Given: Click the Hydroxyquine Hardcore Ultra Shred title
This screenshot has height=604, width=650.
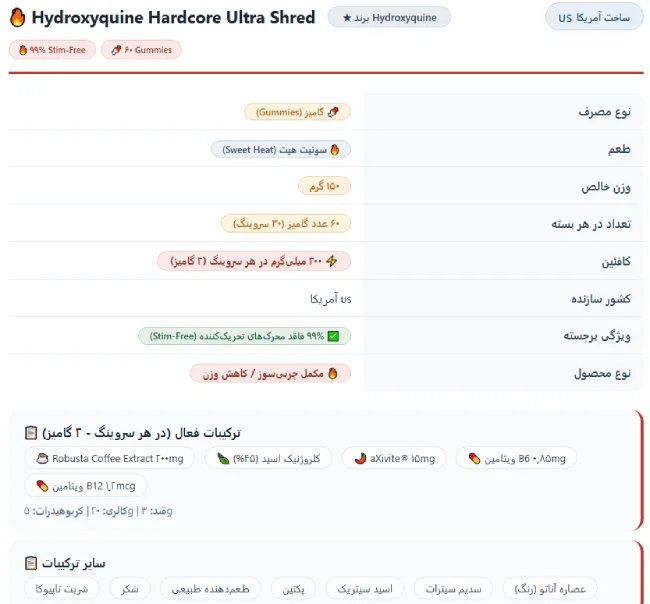Looking at the screenshot, I should pos(173,17).
